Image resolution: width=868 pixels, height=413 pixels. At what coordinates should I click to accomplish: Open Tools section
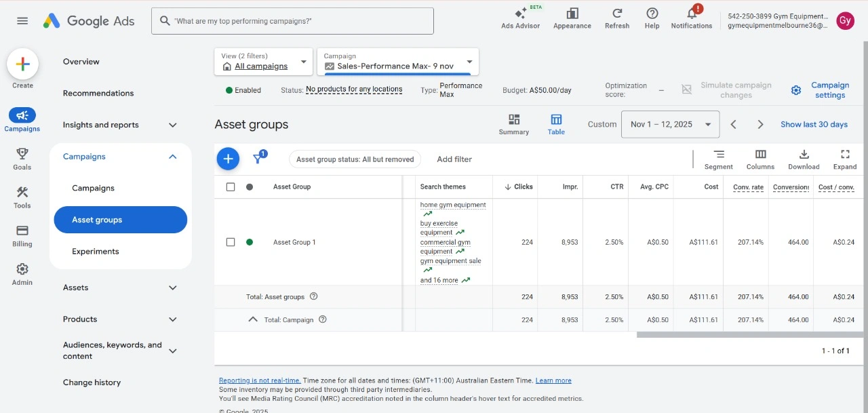[22, 197]
